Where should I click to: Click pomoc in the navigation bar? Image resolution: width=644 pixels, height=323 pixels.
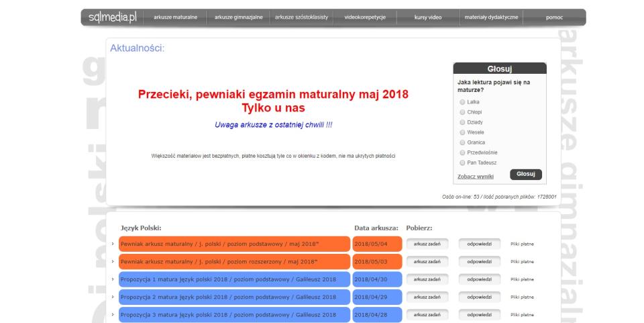click(554, 17)
